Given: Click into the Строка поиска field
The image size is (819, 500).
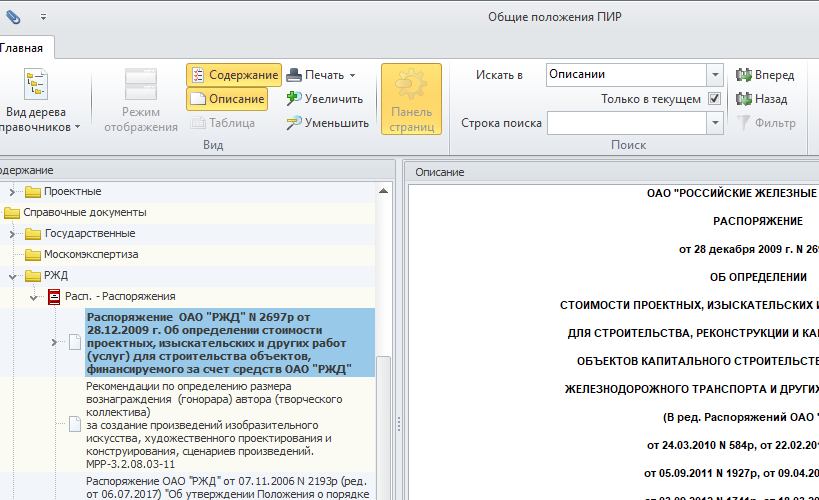Looking at the screenshot, I should tap(627, 123).
